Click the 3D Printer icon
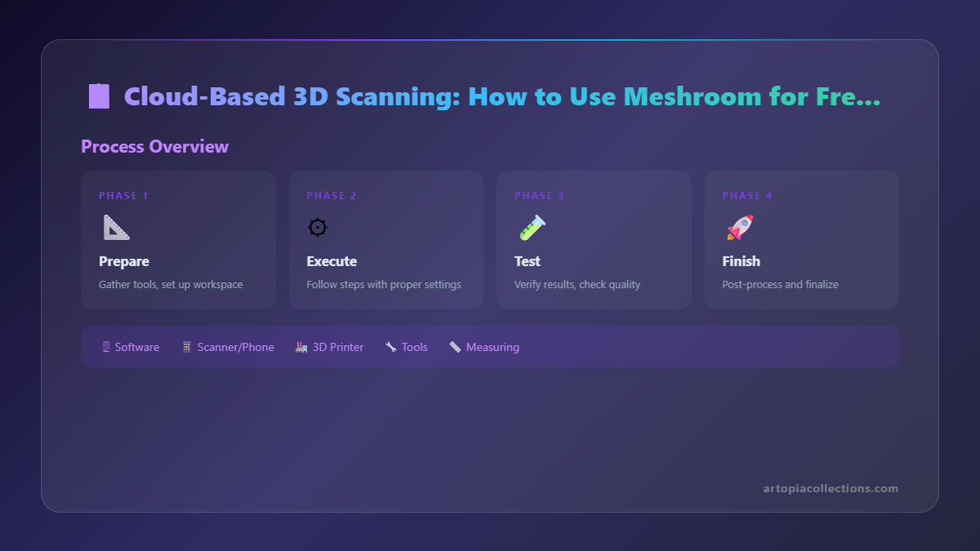 301,347
